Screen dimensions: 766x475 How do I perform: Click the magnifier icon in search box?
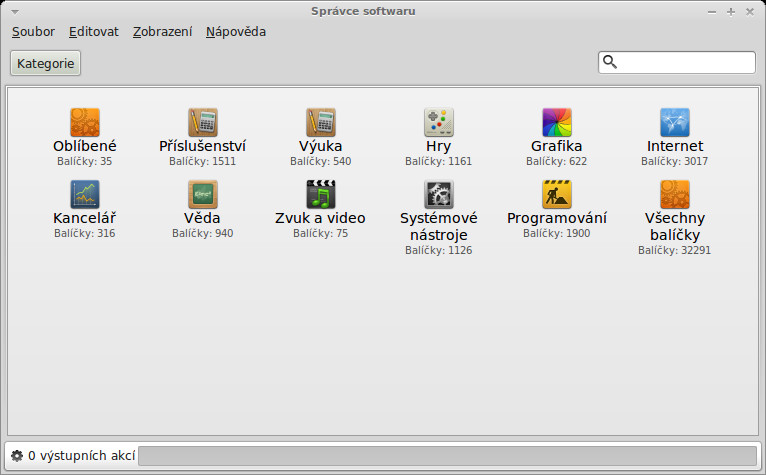[x=610, y=62]
